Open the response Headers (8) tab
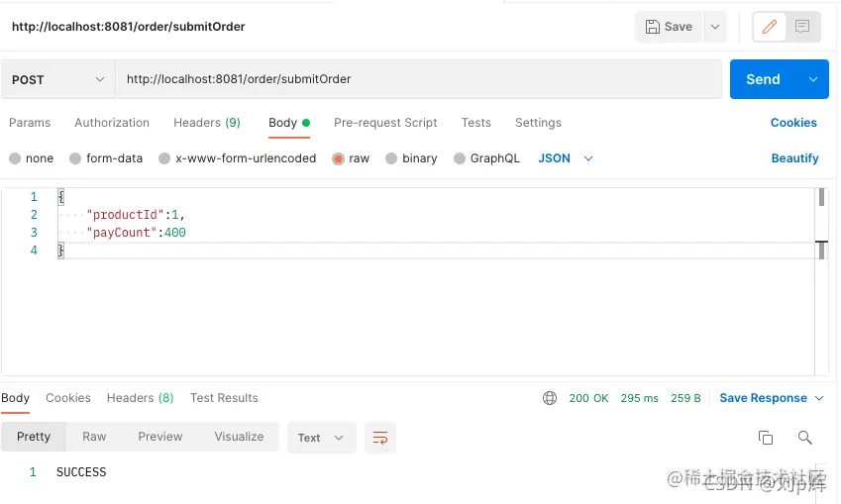 140,398
